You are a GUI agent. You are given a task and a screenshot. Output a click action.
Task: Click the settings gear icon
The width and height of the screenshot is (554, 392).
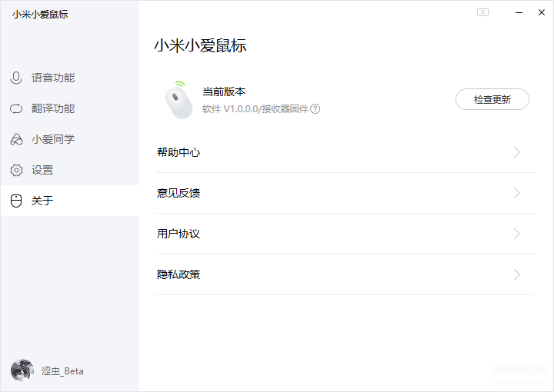tap(16, 170)
